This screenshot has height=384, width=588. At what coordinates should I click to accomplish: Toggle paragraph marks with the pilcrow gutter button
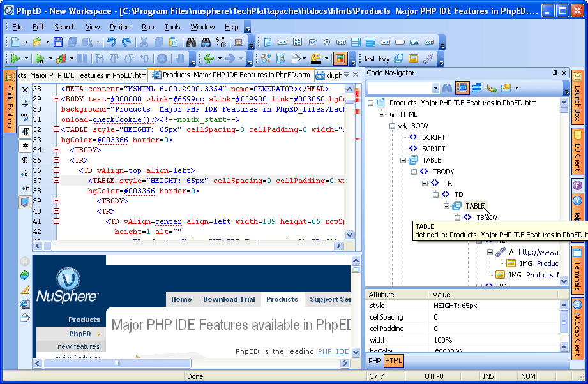(25, 160)
